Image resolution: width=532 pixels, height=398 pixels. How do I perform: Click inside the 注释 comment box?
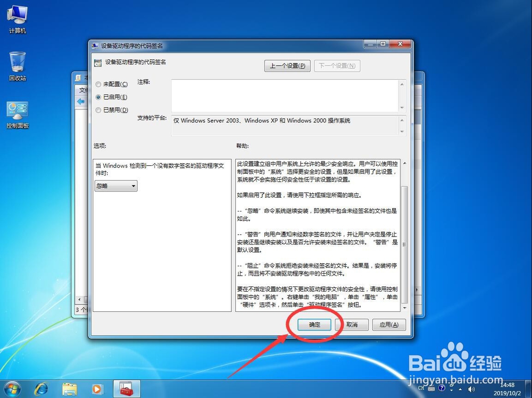[x=285, y=96]
